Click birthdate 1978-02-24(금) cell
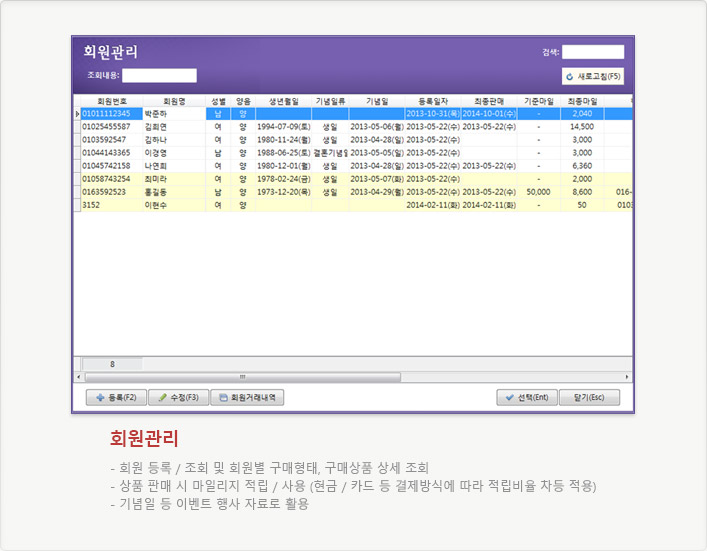 pyautogui.click(x=284, y=179)
